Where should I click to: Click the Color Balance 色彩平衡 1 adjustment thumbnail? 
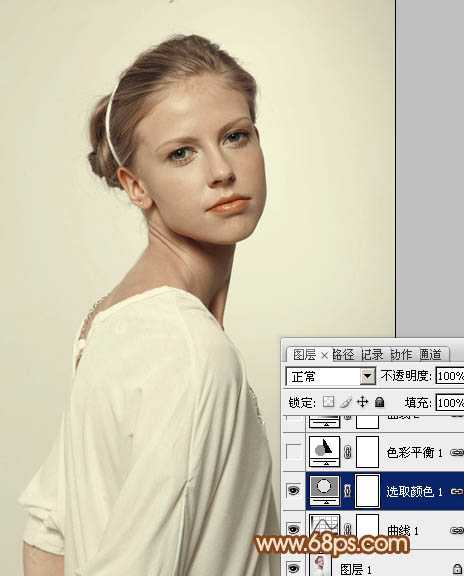point(324,452)
